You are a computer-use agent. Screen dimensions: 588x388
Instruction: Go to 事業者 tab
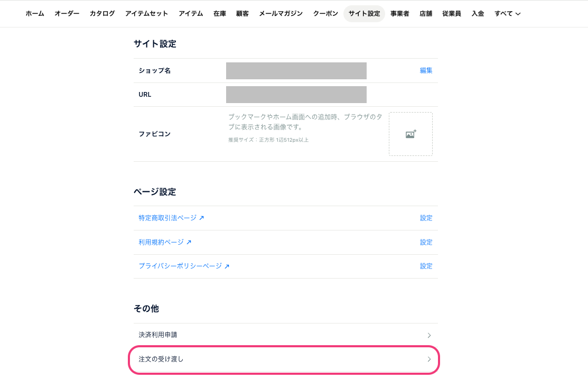(400, 14)
